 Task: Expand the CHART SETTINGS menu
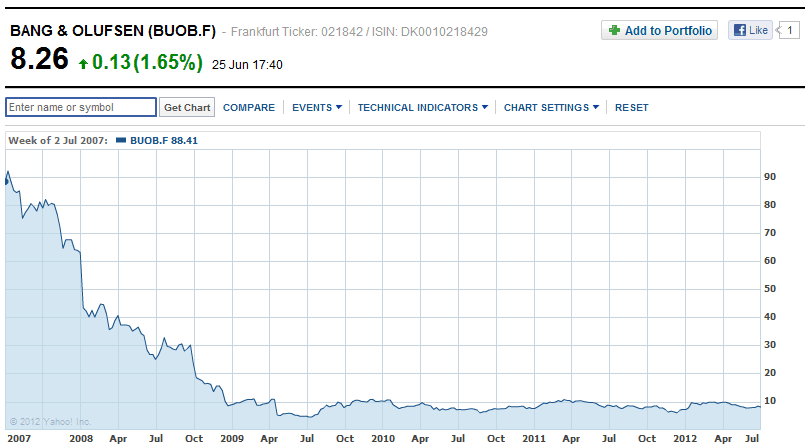551,107
